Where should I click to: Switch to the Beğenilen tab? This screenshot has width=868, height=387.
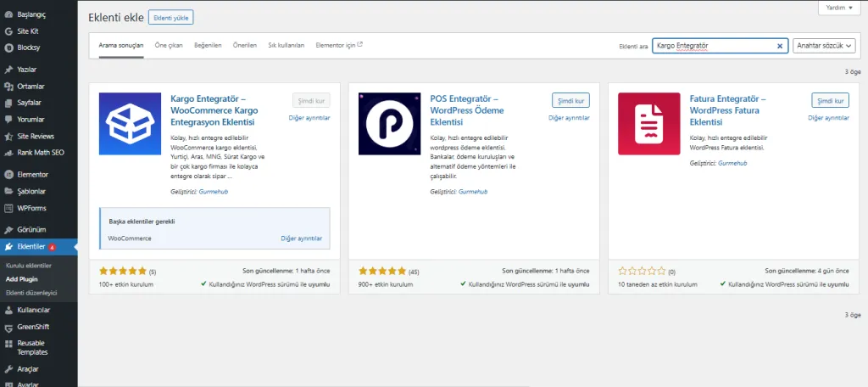pos(209,46)
